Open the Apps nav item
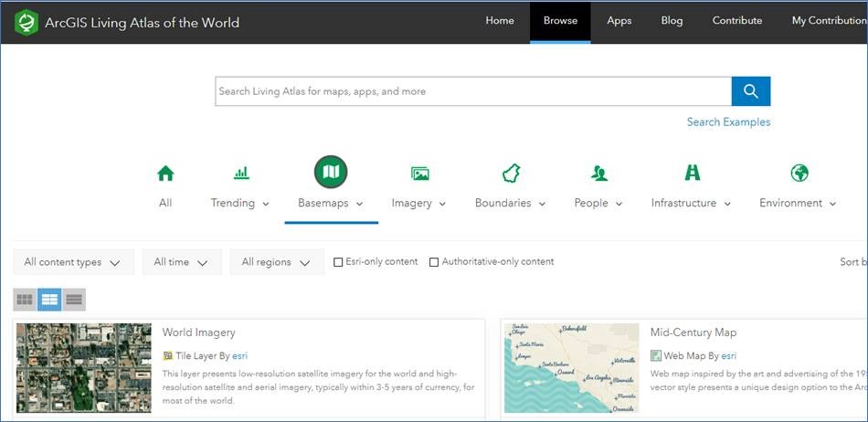This screenshot has height=422, width=868. click(619, 21)
